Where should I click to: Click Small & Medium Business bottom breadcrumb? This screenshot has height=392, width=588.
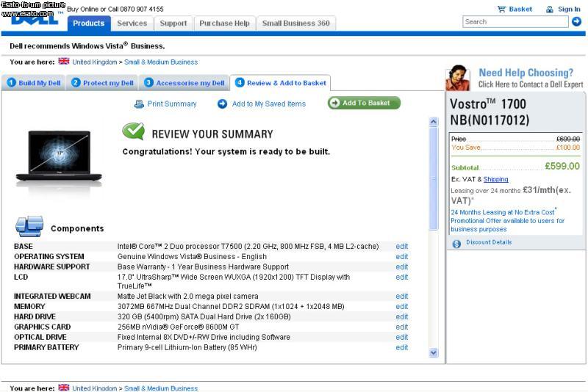pyautogui.click(x=161, y=388)
